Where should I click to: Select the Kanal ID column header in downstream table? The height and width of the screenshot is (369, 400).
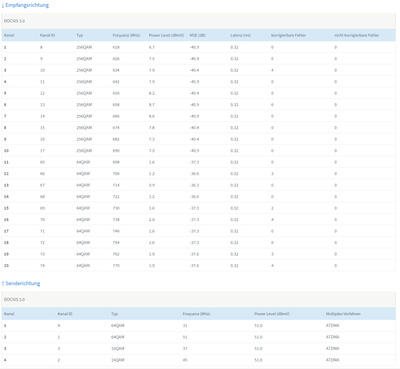pos(47,35)
